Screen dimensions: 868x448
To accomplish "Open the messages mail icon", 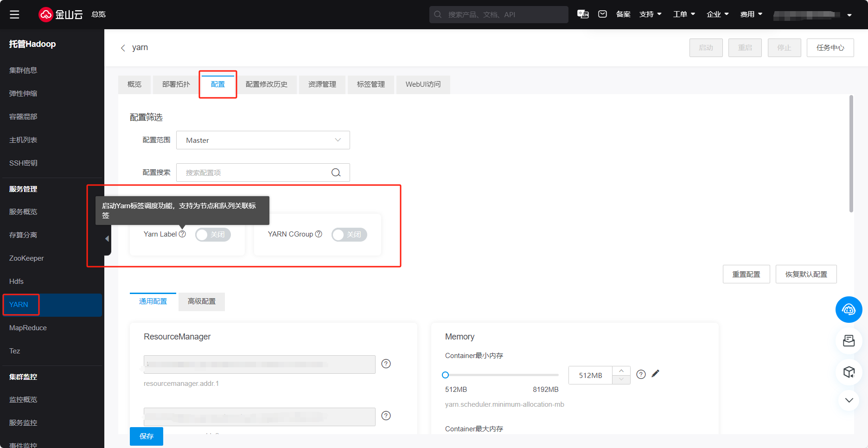I will (x=602, y=14).
